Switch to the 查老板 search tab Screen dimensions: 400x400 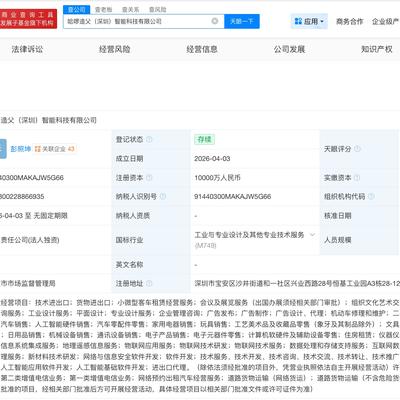tap(103, 10)
